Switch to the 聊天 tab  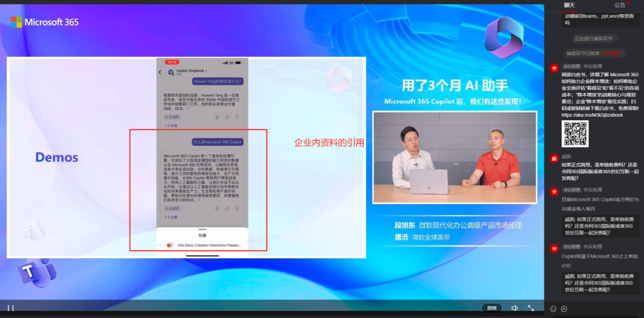(x=569, y=5)
